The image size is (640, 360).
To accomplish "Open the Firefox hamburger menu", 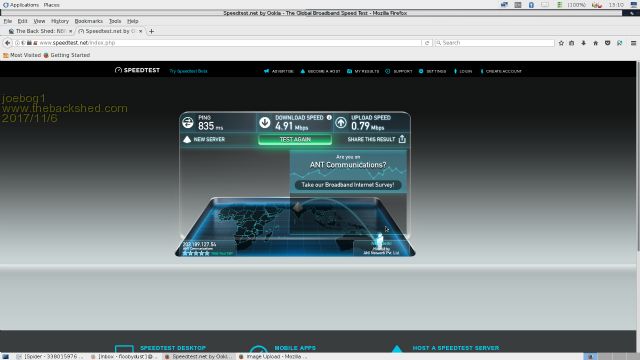I will tap(633, 43).
